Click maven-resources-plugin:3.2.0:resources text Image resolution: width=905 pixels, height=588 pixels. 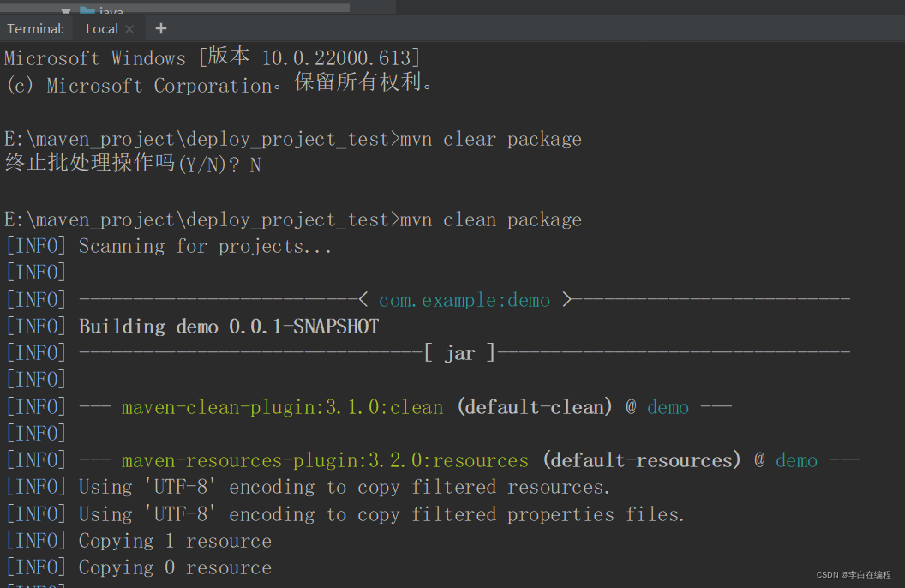pos(325,460)
